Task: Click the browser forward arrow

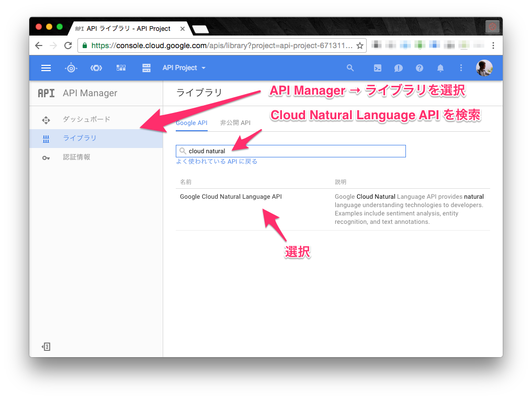Action: (x=53, y=45)
